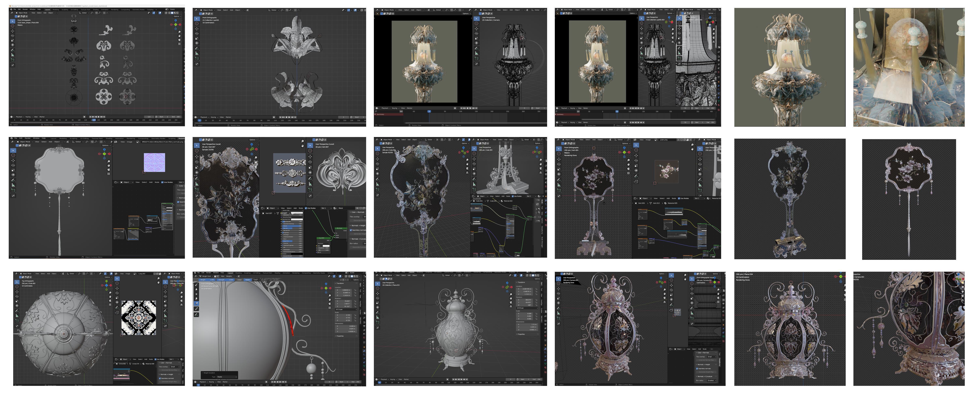Switch the weight gradient type to Linear in the header
Screen dimensions: 980x393
[x=240, y=280]
